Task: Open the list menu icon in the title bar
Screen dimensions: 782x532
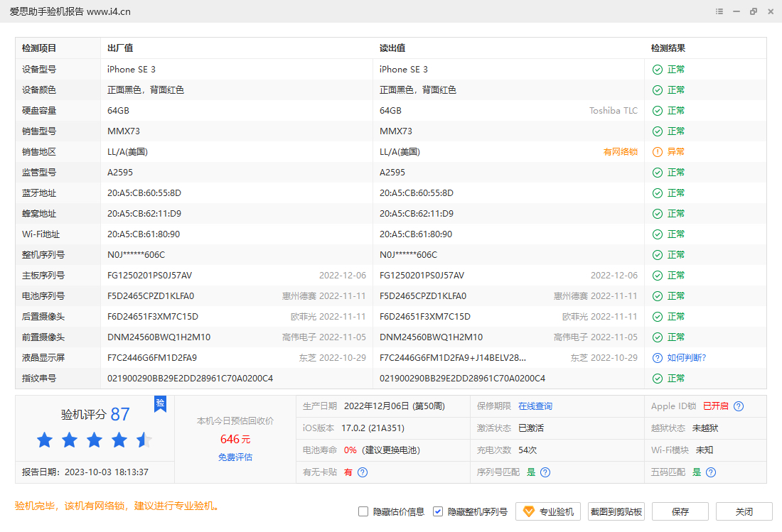Action: pyautogui.click(x=719, y=11)
